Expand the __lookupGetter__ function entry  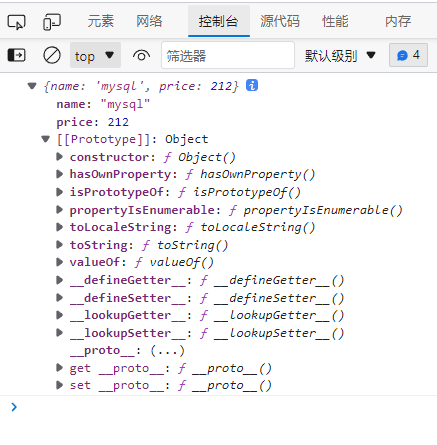point(60,315)
